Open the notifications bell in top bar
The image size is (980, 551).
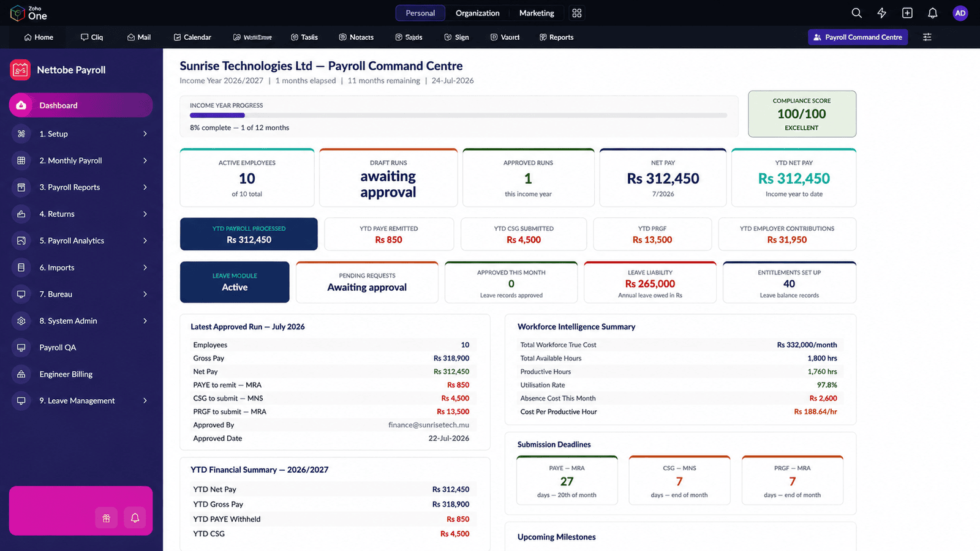pyautogui.click(x=932, y=13)
